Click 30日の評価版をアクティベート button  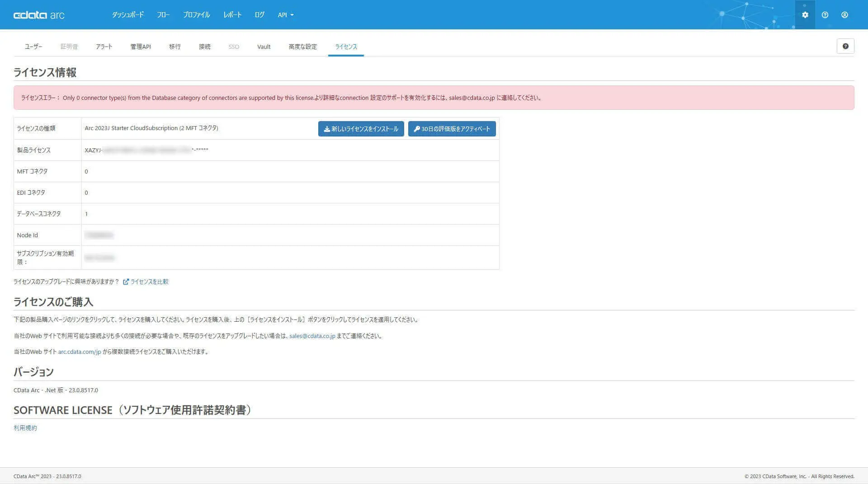coord(452,129)
